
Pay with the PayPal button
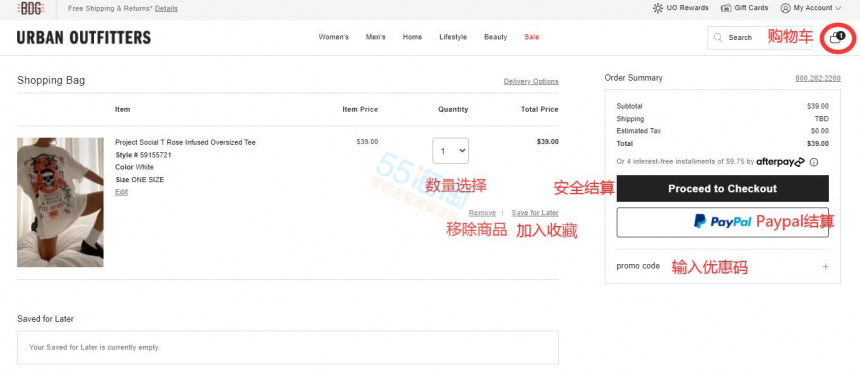(722, 222)
